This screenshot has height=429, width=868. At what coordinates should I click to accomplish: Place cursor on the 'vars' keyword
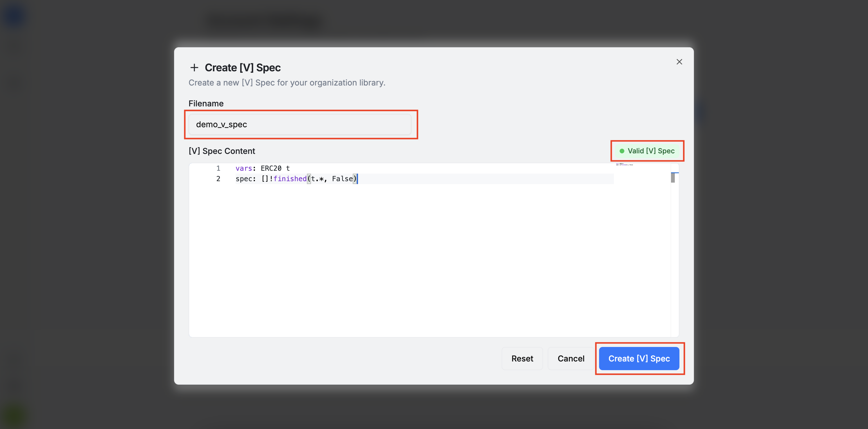[x=243, y=168]
